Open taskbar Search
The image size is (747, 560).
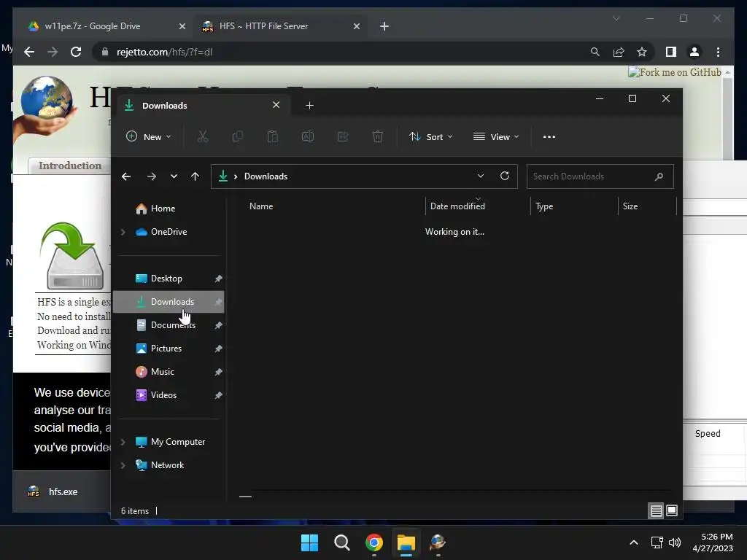click(x=341, y=542)
